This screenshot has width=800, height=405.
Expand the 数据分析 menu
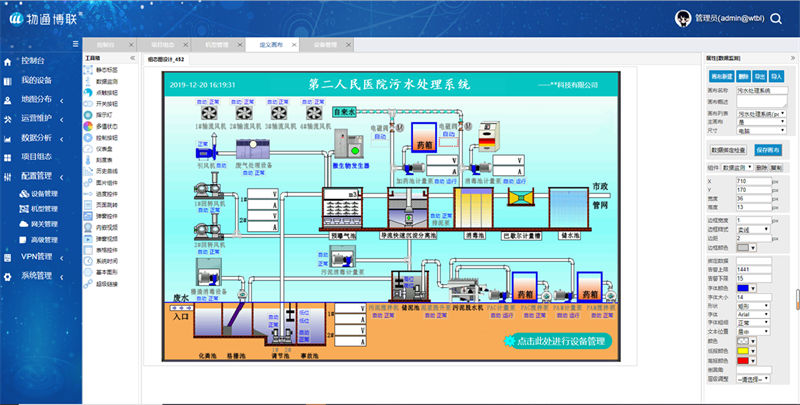click(38, 137)
